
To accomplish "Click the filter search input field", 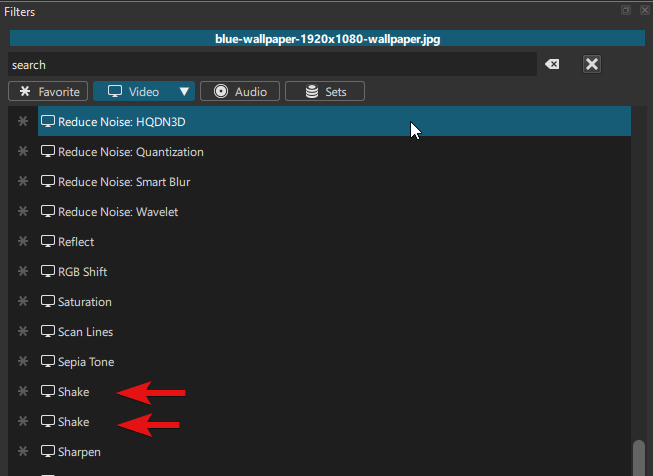I will (272, 65).
